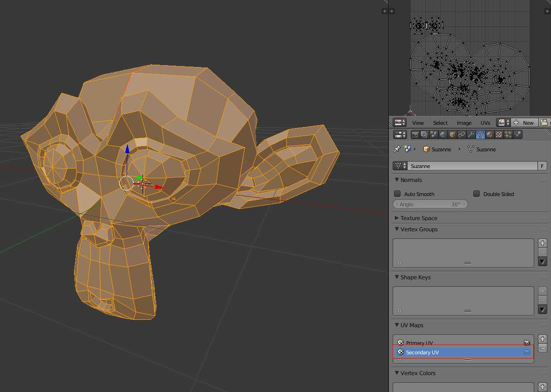Viewport: 551px width, 392px height.
Task: Click the World properties globe icon
Action: pos(442,134)
